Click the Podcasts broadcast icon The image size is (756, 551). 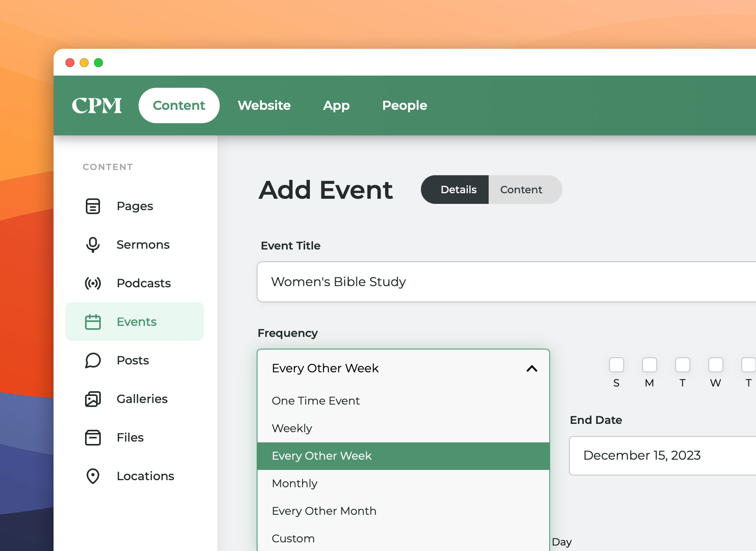coord(93,283)
